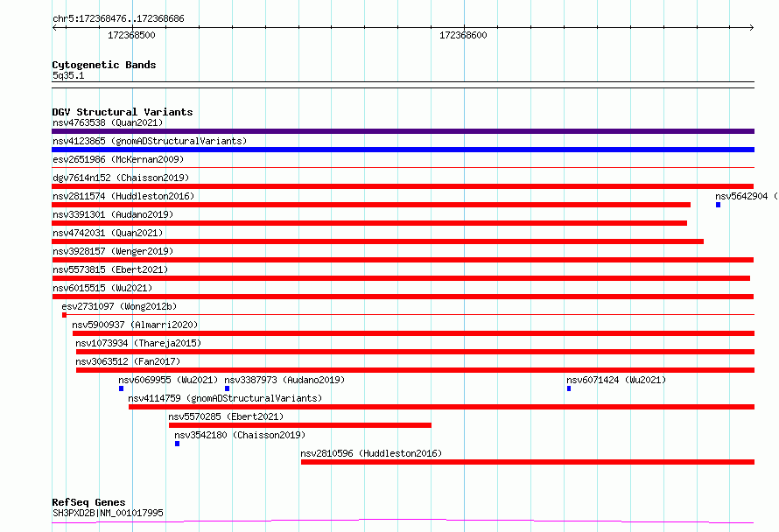Screen dimensions: 779x532
Task: Click the nsv5573815 (Ebert2021) label text
Action: pyautogui.click(x=110, y=269)
